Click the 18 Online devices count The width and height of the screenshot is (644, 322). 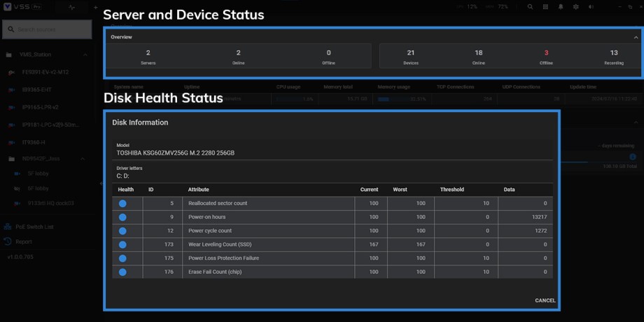[479, 56]
